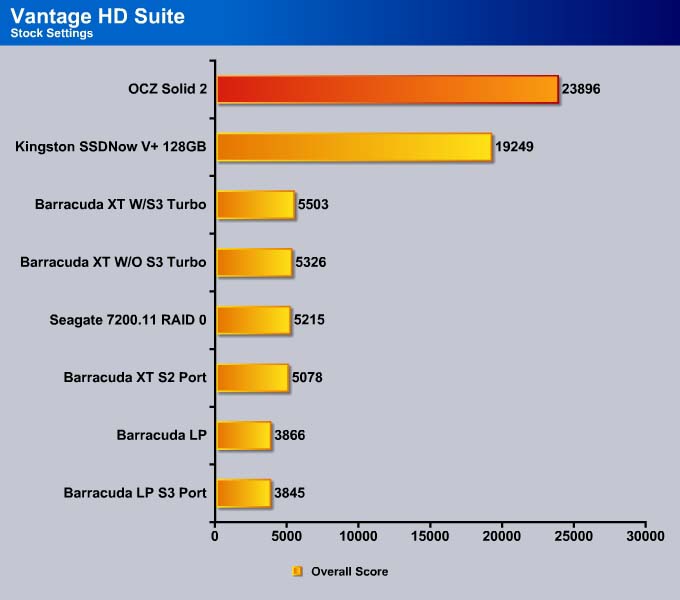680x600 pixels.
Task: Click the 'Barracuda LP' axis label
Action: (161, 435)
